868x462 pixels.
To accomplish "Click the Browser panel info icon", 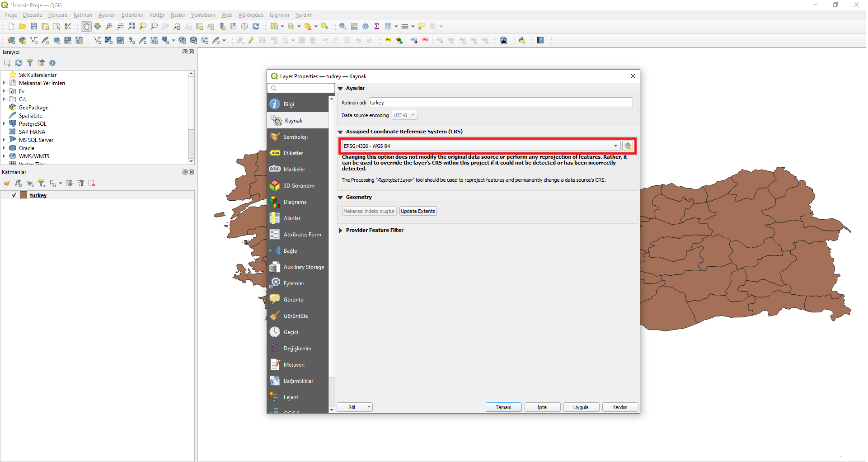I will pyautogui.click(x=52, y=63).
